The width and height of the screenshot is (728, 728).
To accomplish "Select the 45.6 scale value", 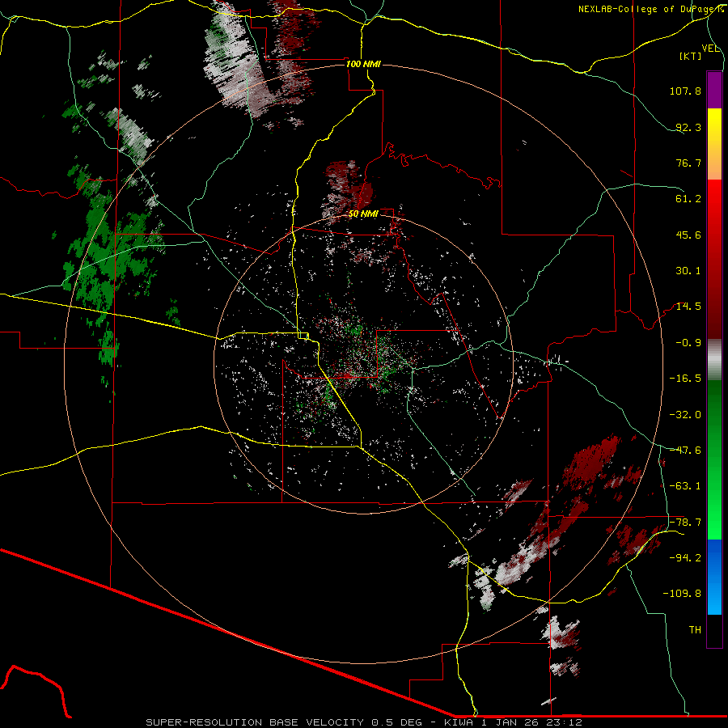I will pos(688,235).
